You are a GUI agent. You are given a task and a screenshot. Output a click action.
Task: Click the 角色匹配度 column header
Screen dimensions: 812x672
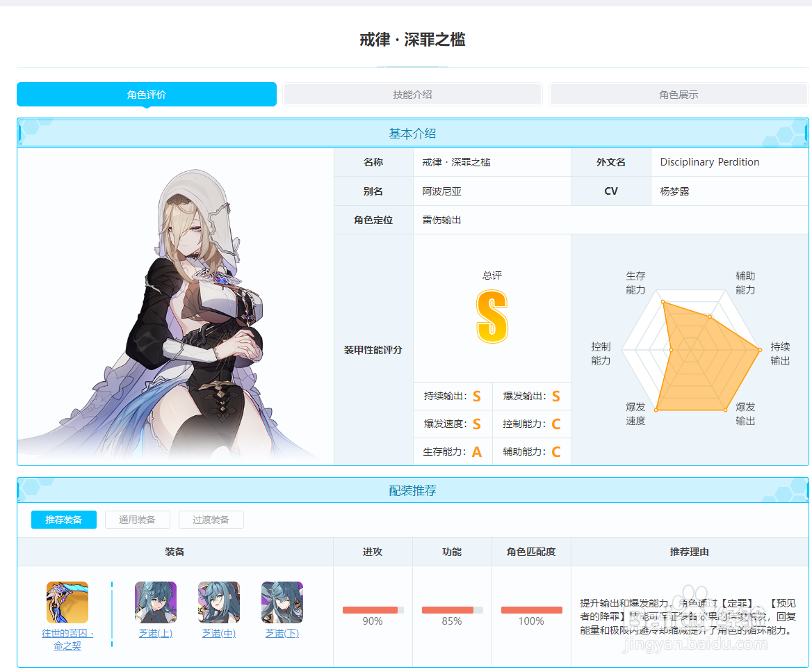point(531,552)
